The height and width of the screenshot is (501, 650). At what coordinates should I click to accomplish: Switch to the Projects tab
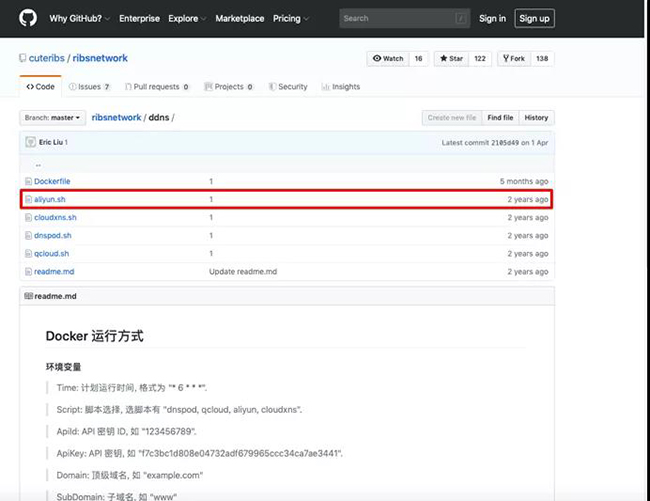click(229, 87)
